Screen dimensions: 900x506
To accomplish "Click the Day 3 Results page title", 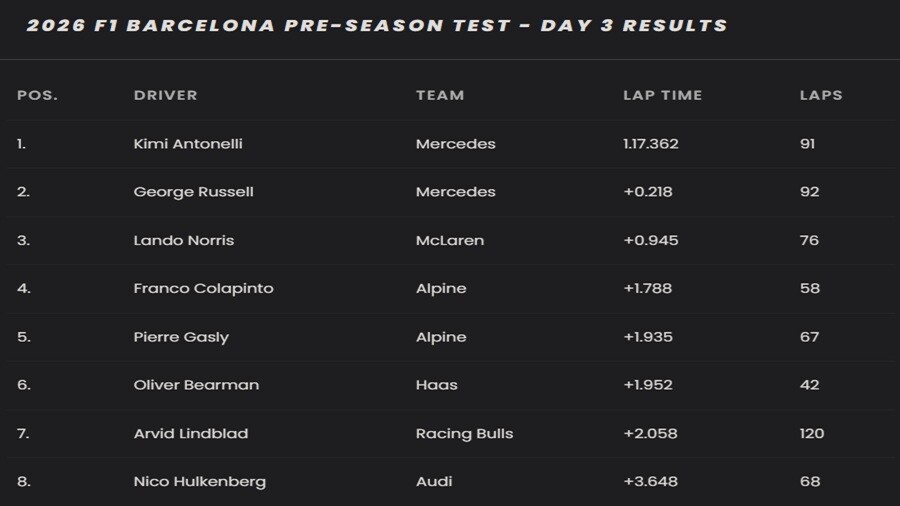I will pyautogui.click(x=377, y=25).
